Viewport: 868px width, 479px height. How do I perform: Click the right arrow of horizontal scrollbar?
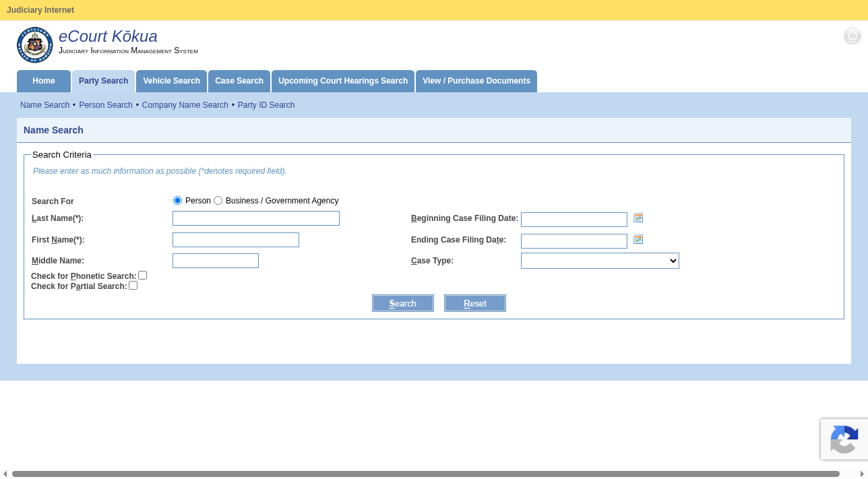pos(862,474)
